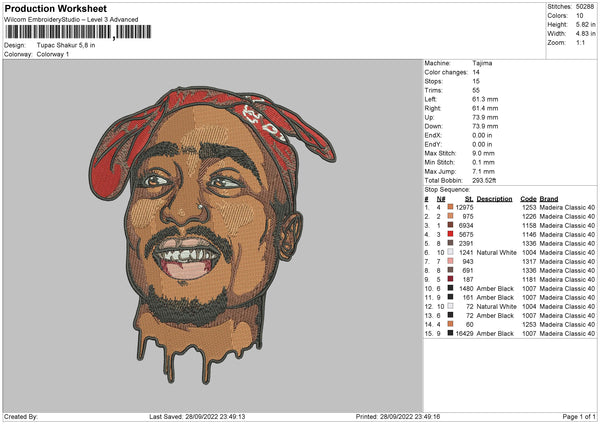Click the Stops value 15

476,81
